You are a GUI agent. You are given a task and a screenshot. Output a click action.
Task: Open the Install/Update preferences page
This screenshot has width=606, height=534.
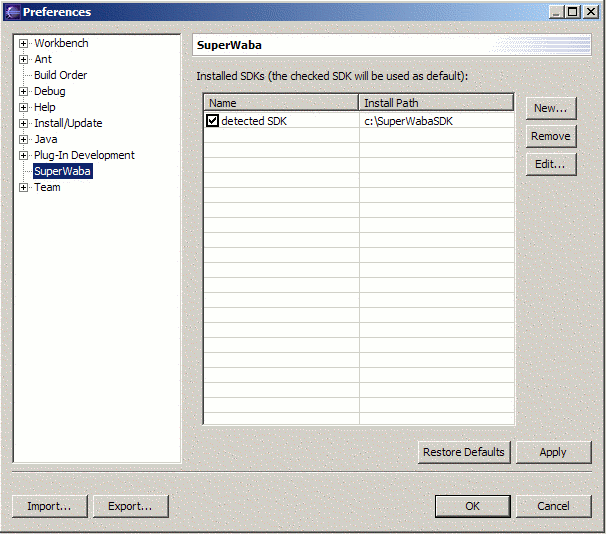(68, 123)
